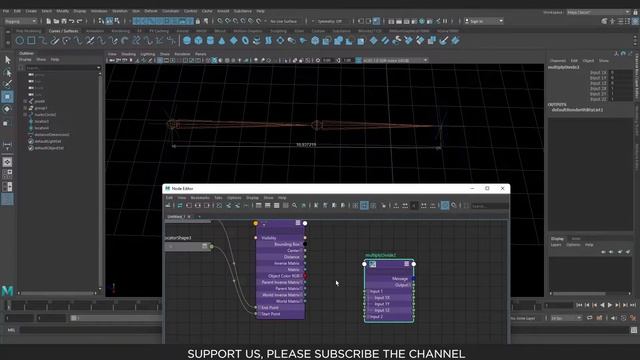
Task: Click the MEL command line input
Action: [90, 330]
